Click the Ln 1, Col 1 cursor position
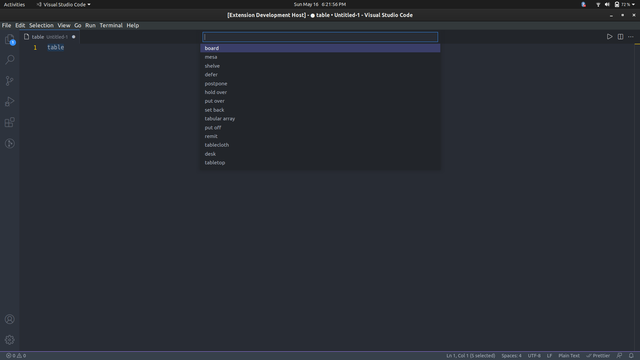The width and height of the screenshot is (640, 360). point(471,356)
